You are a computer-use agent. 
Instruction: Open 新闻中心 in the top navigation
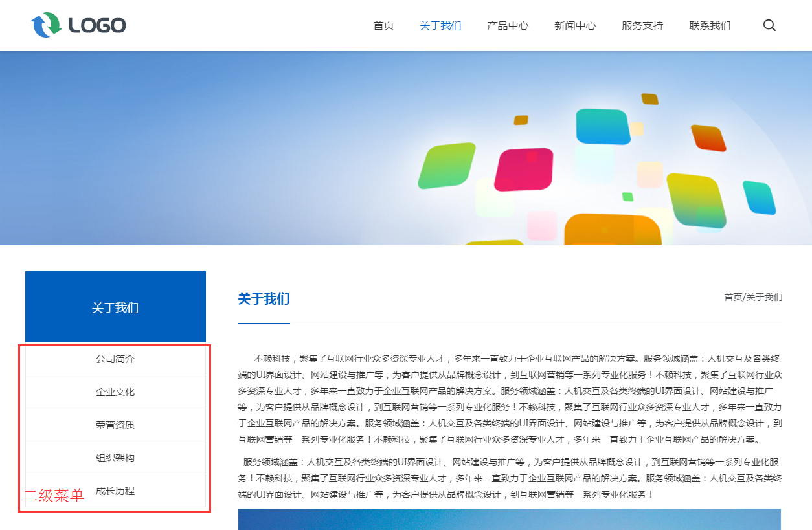pyautogui.click(x=575, y=26)
